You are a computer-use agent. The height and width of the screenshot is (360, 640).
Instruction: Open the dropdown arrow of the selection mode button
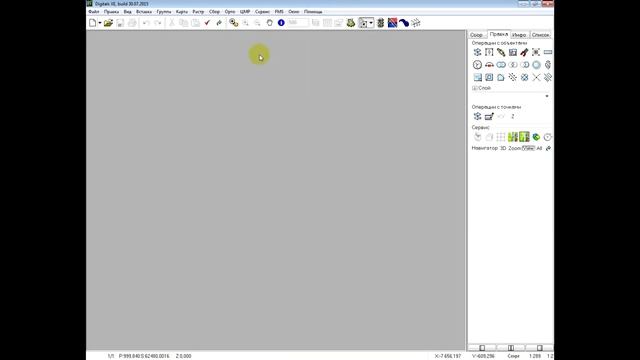(x=371, y=23)
